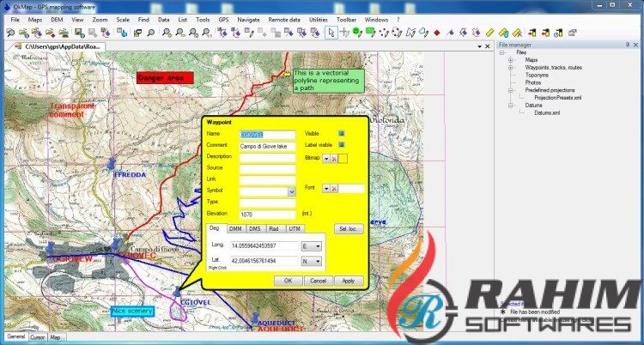Select the arrow pointer tool in toolbar

pyautogui.click(x=331, y=33)
